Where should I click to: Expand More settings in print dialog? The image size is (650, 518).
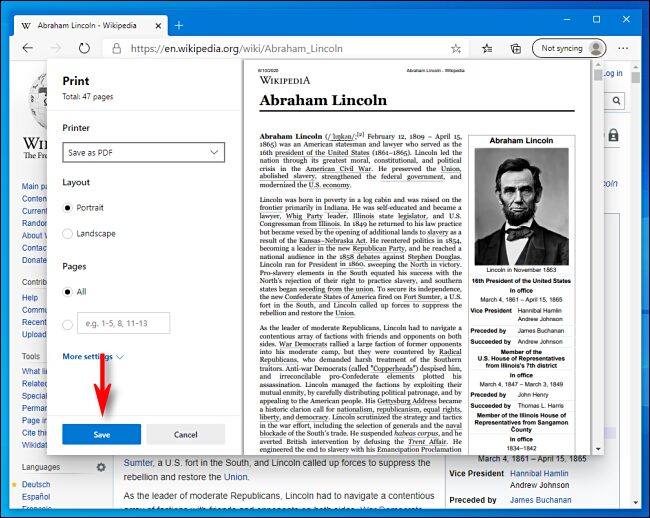click(x=93, y=356)
